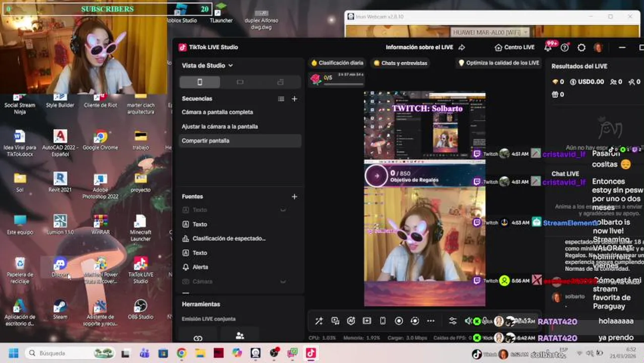
Task: Start recording with the record circle button
Action: pyautogui.click(x=399, y=321)
